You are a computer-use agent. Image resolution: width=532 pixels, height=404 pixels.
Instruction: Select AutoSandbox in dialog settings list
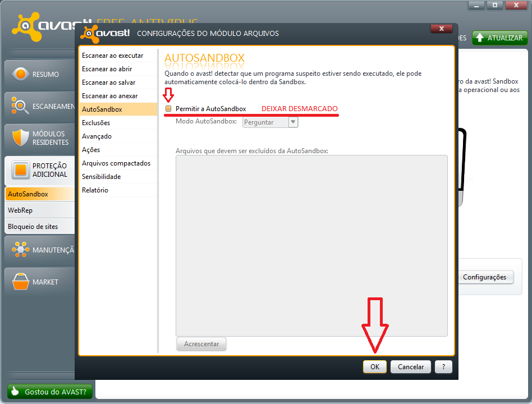[x=118, y=109]
